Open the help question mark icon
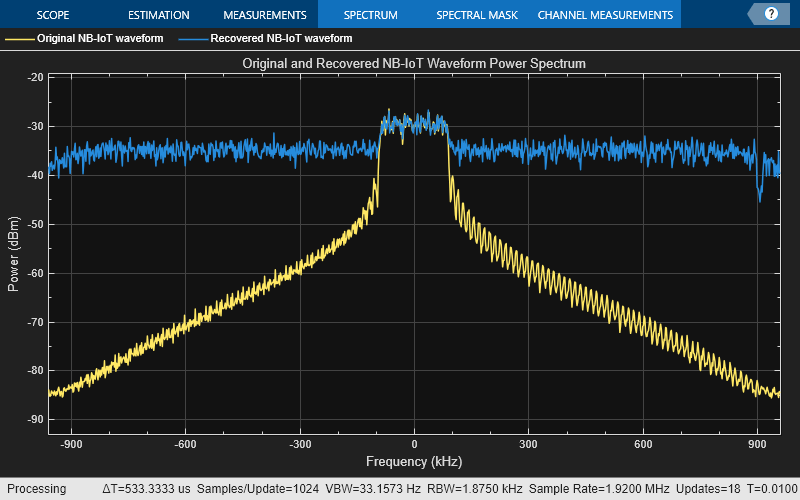800x500 pixels. point(771,14)
